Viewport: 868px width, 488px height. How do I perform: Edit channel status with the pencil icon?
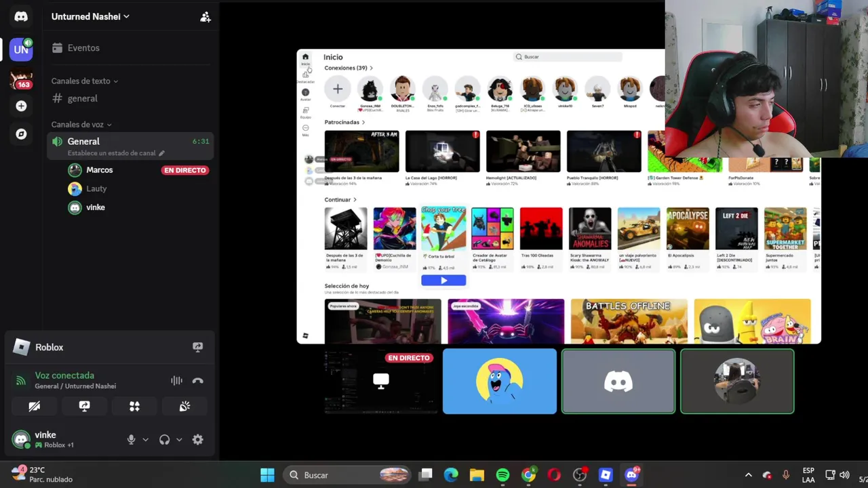tap(161, 153)
